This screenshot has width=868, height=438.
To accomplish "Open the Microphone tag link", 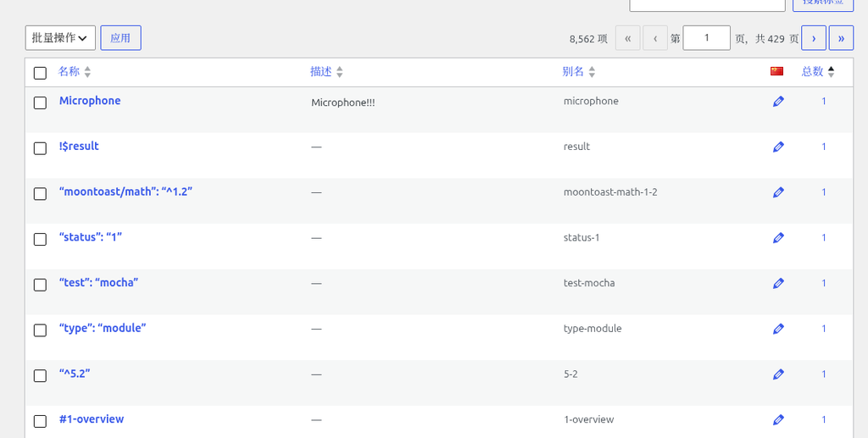I will click(90, 101).
